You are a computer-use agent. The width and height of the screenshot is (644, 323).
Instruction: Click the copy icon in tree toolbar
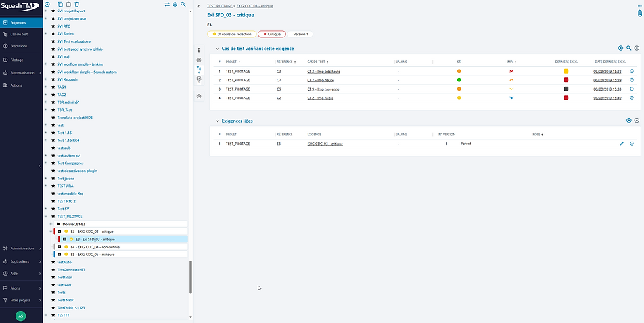[60, 4]
